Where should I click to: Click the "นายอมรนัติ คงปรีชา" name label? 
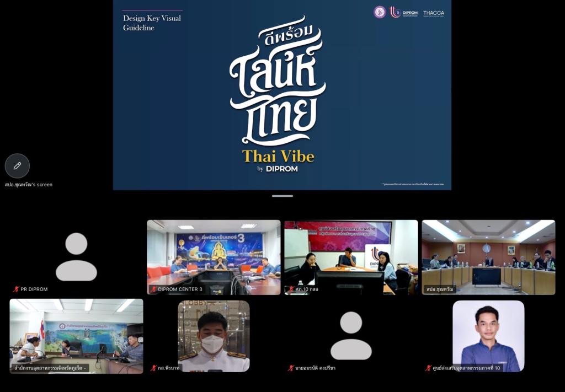click(315, 368)
